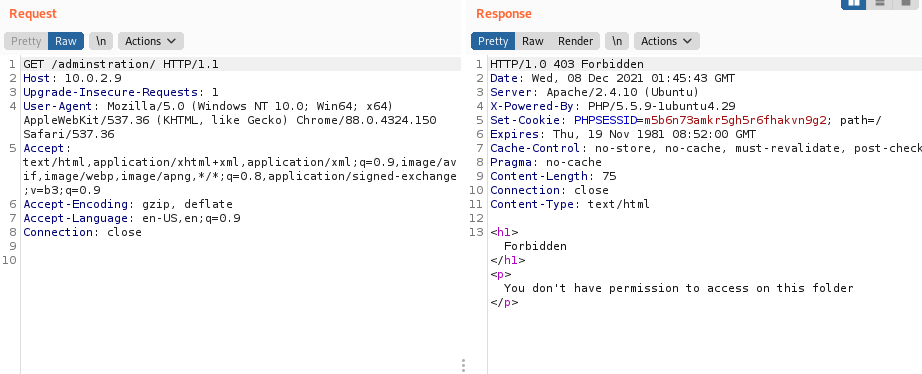Image resolution: width=922 pixels, height=374 pixels.
Task: Click the AppleWebKit/537.36 wrapped User-Agent line
Action: click(x=230, y=121)
